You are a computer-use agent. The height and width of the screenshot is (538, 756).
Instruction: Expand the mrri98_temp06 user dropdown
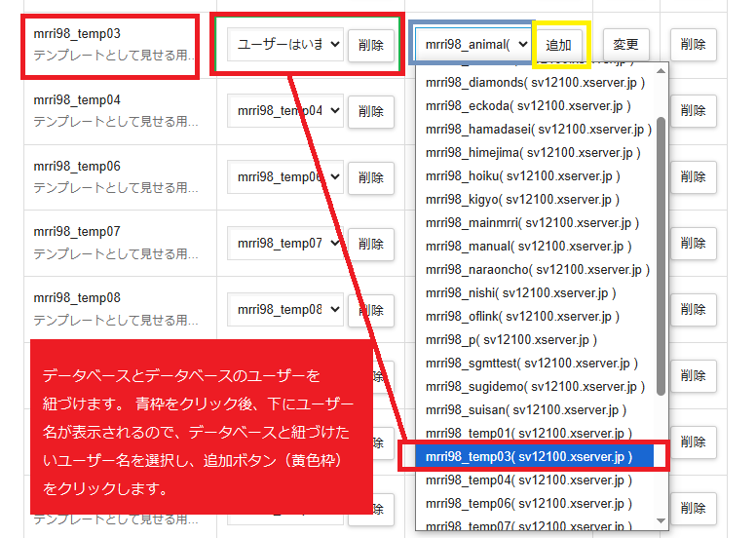tap(284, 177)
